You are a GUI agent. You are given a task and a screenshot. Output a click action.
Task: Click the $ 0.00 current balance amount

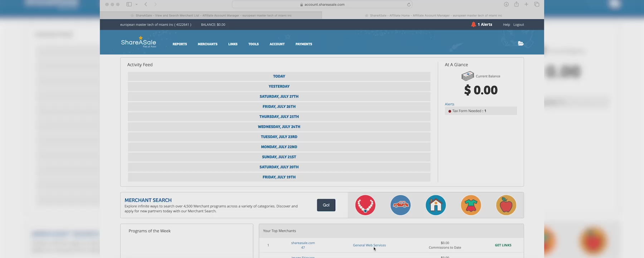[x=481, y=90]
